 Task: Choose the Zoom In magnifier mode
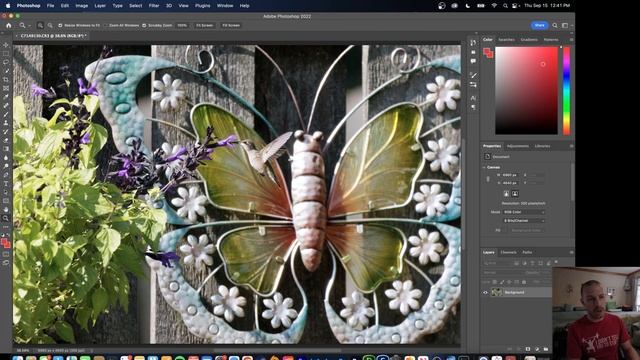[40, 25]
